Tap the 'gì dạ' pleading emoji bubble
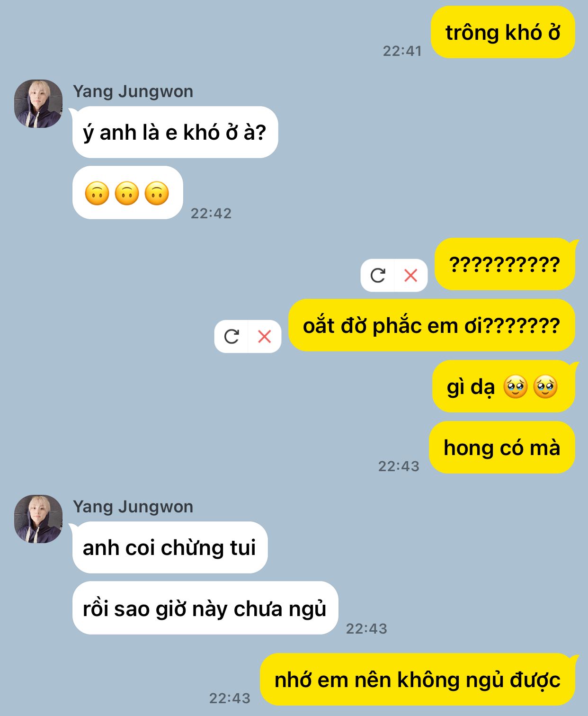Screen dimensions: 588x716 pos(504,386)
